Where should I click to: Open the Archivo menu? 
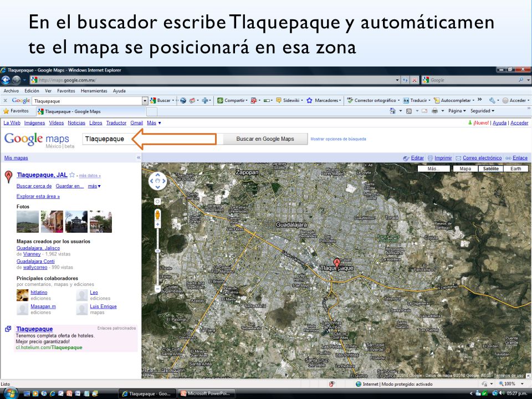pos(11,91)
